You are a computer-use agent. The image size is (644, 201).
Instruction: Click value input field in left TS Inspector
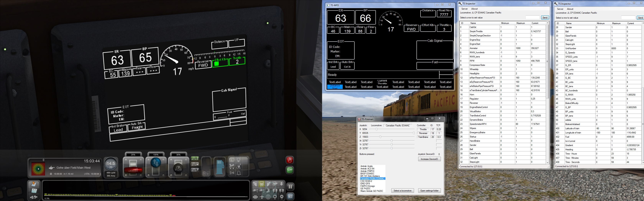click(532, 17)
